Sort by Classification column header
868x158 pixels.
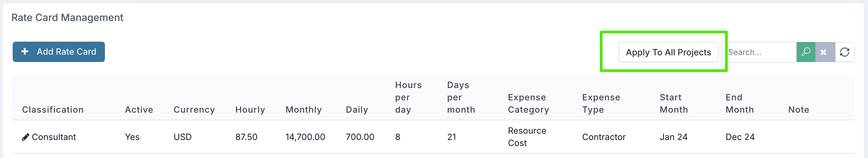click(x=53, y=110)
